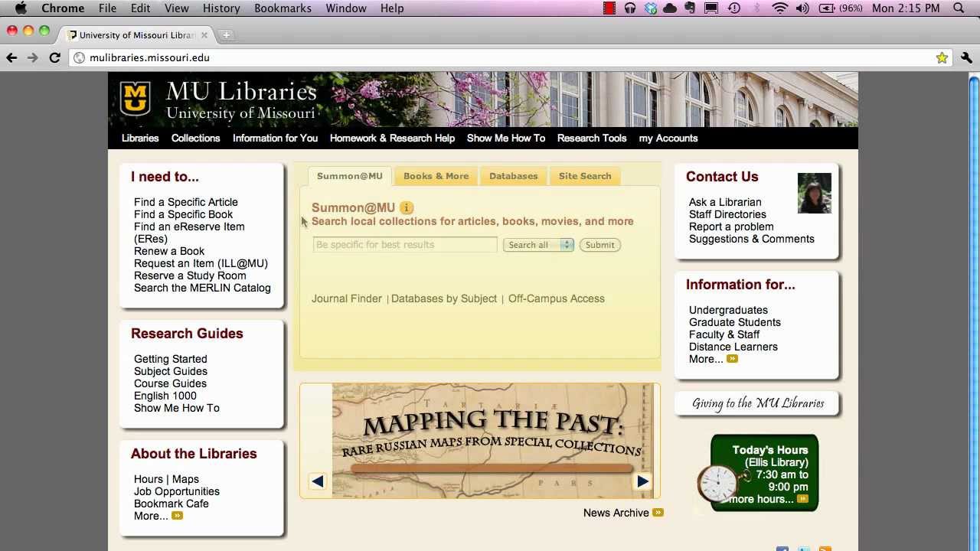Open the Bookmarks menu in the menu bar
The image size is (980, 551).
[x=283, y=8]
